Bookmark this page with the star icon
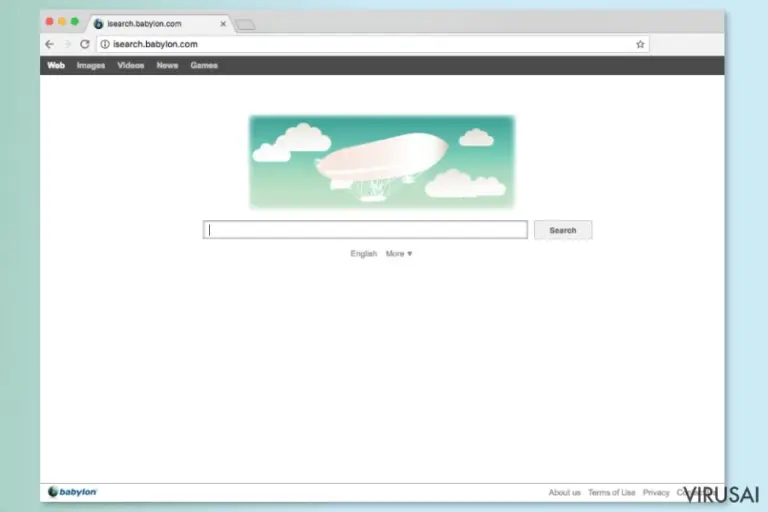The width and height of the screenshot is (768, 512). (640, 44)
